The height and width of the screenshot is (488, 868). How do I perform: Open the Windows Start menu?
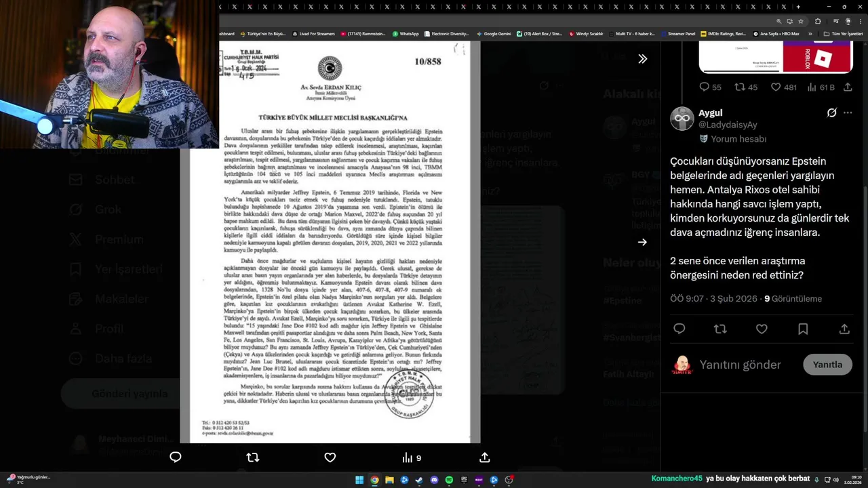click(359, 480)
